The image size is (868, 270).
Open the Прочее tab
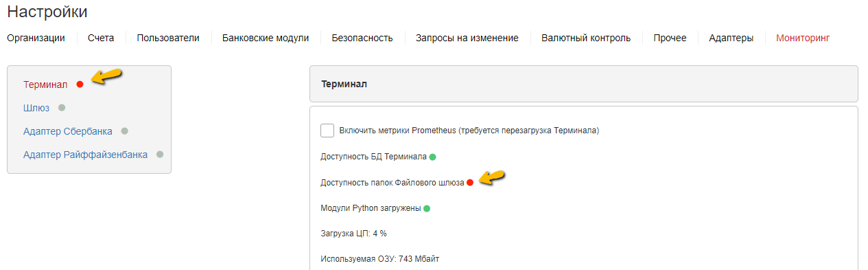(670, 38)
